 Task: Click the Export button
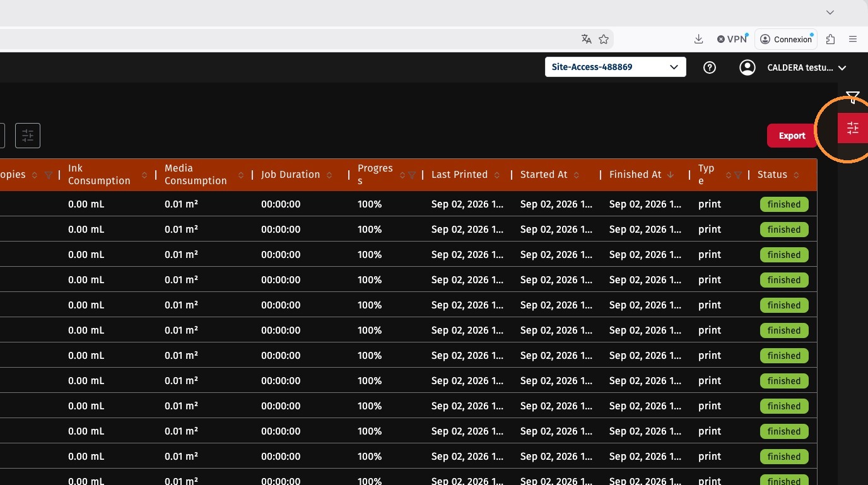[792, 136]
